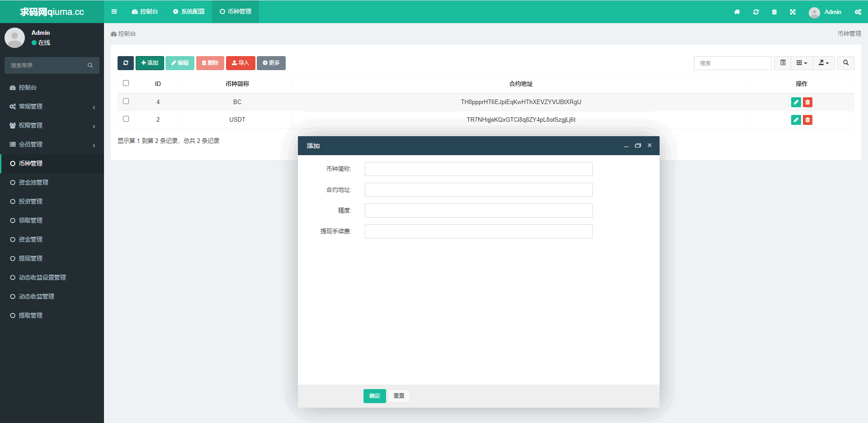Open the columns dropdown in the table toolbar

(802, 63)
